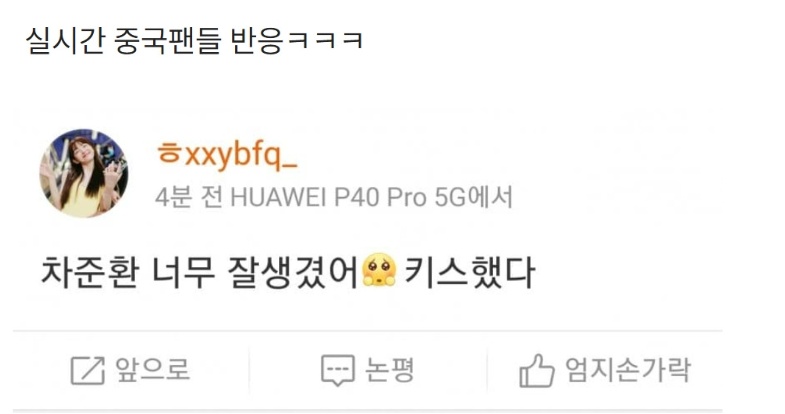Click 반응ㅋㅋㅋ at the end of the headline
This screenshot has height=414, width=785.
[x=296, y=41]
